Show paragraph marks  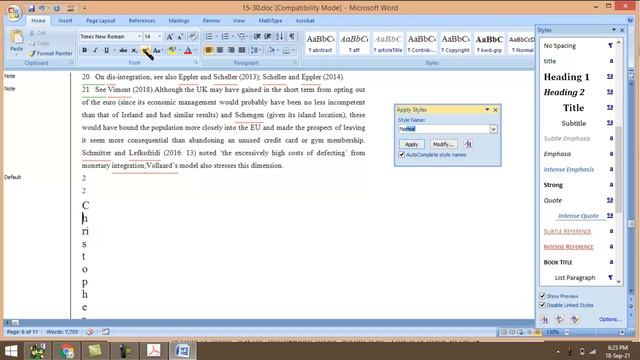coord(292,37)
